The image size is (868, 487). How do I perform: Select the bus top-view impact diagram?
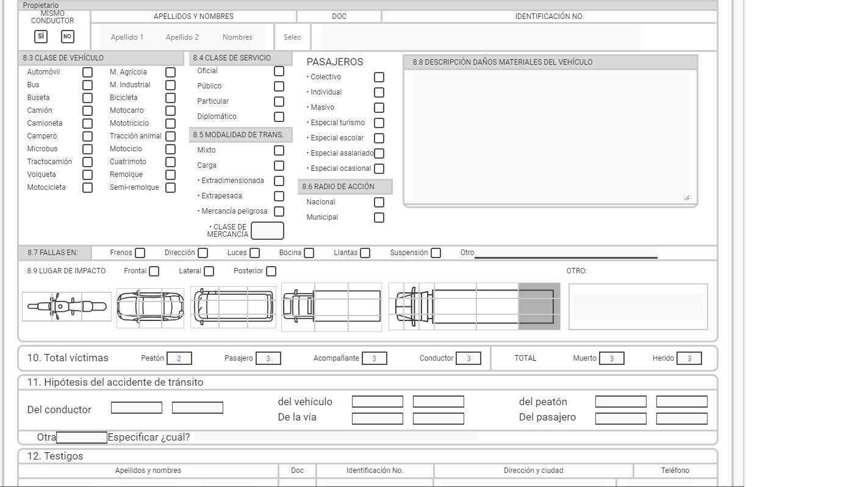(x=233, y=306)
